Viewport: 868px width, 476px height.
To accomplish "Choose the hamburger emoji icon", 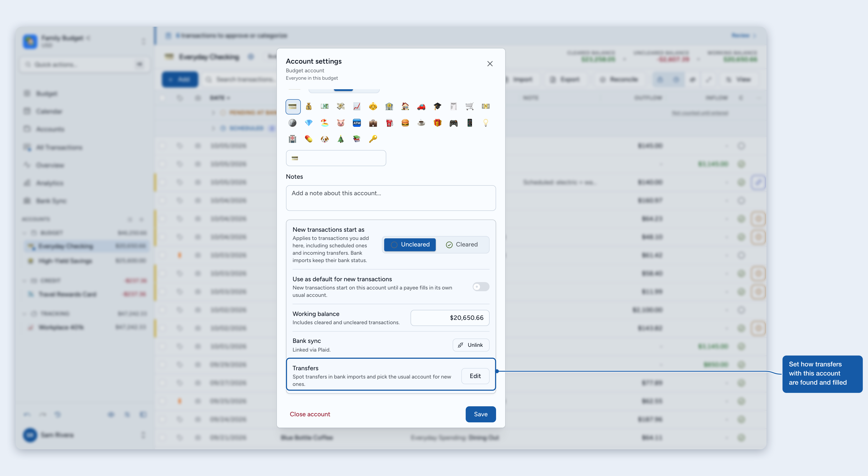I will (405, 123).
